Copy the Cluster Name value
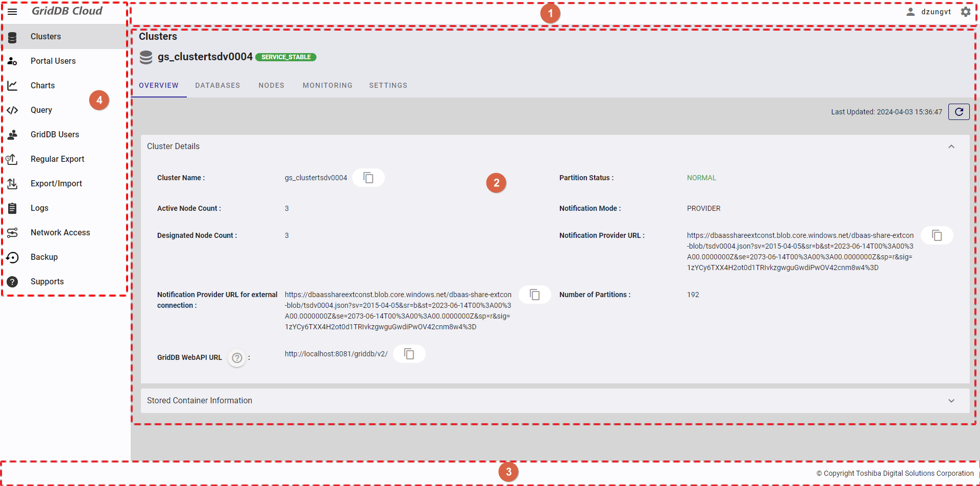The height and width of the screenshot is (486, 980). pyautogui.click(x=368, y=178)
